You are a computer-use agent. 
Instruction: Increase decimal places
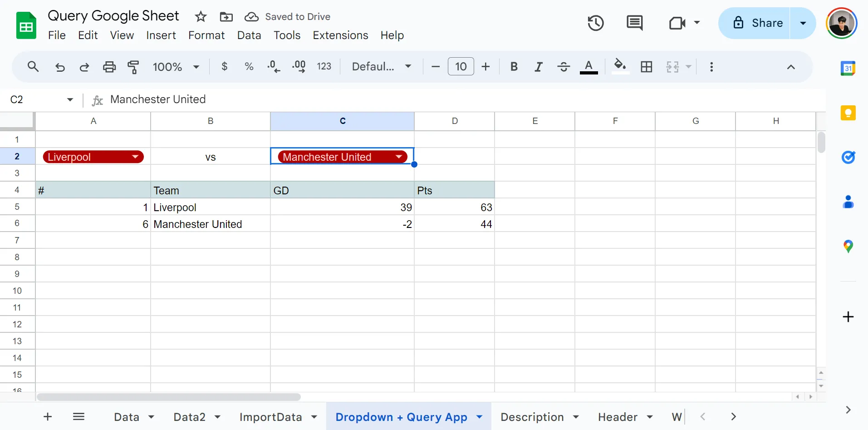(x=299, y=66)
